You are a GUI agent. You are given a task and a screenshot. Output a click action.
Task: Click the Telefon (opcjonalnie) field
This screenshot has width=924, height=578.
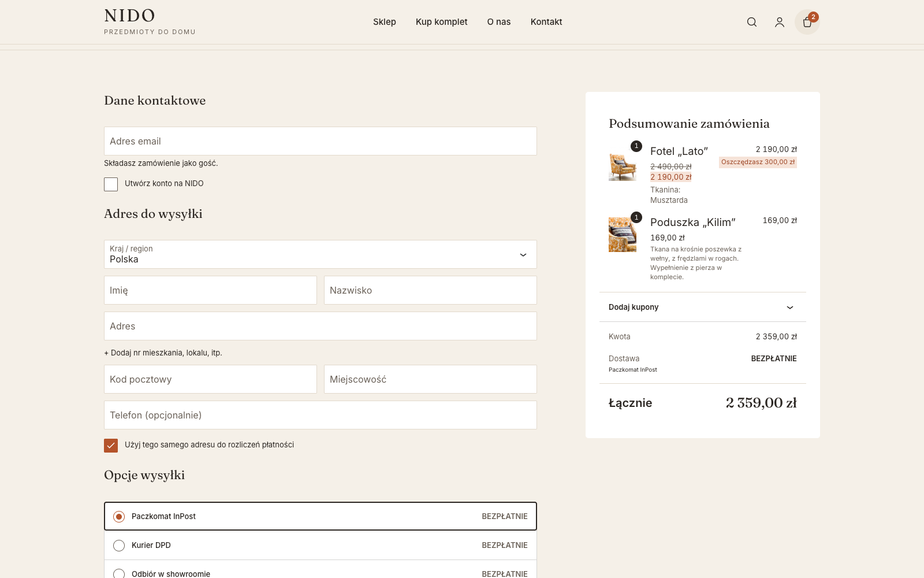(x=321, y=415)
